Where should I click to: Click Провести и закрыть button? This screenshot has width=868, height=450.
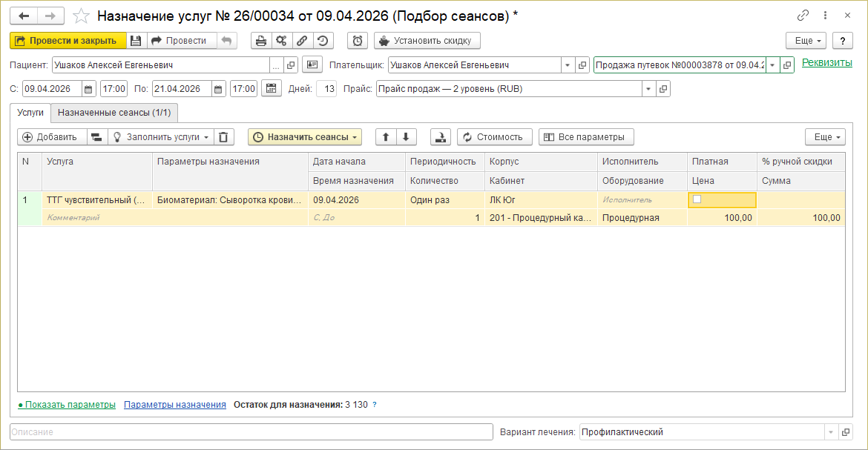68,41
